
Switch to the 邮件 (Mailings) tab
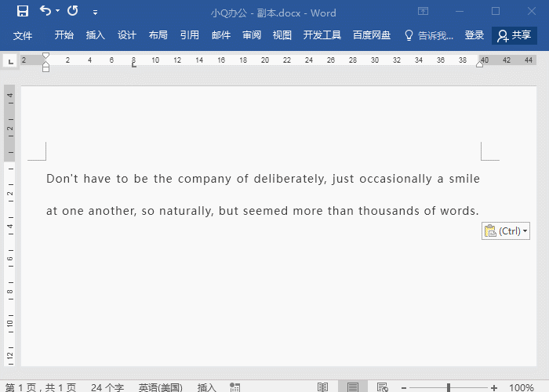pos(221,35)
